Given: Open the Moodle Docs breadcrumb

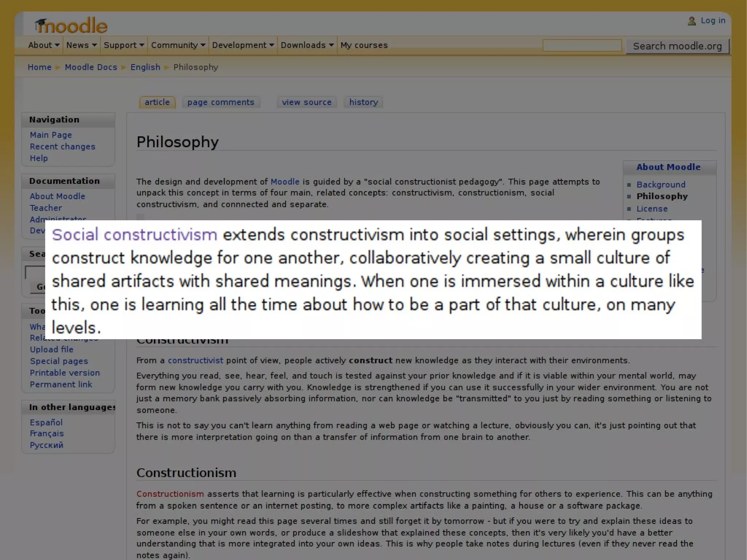Looking at the screenshot, I should (91, 67).
